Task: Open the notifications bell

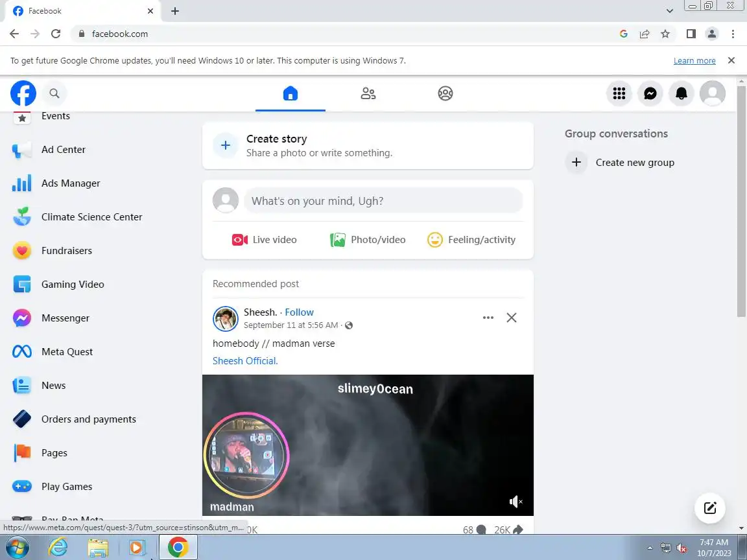Action: (682, 93)
